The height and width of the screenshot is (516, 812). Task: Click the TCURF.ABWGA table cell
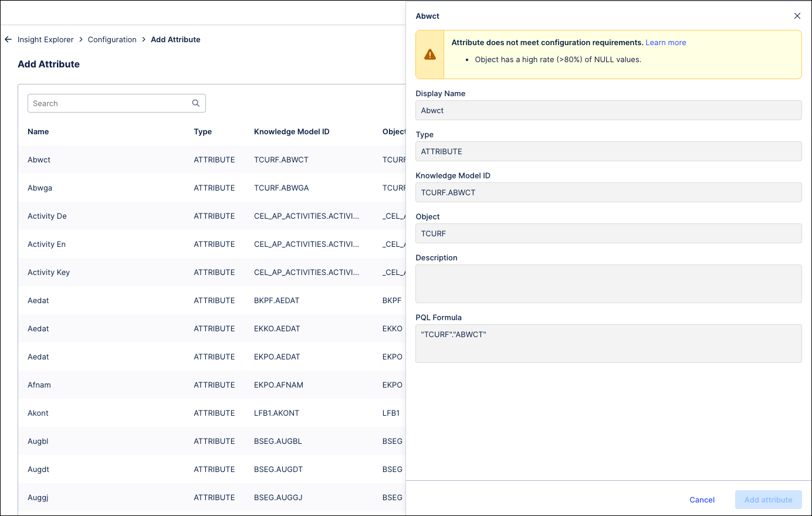[x=282, y=188]
